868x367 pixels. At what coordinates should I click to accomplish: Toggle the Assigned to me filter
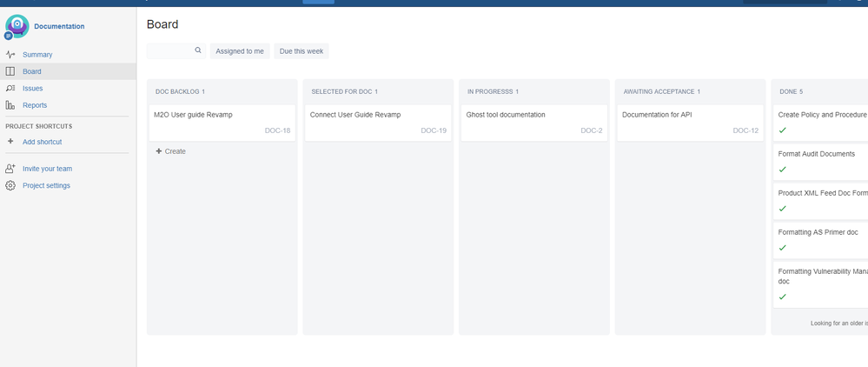pyautogui.click(x=240, y=51)
